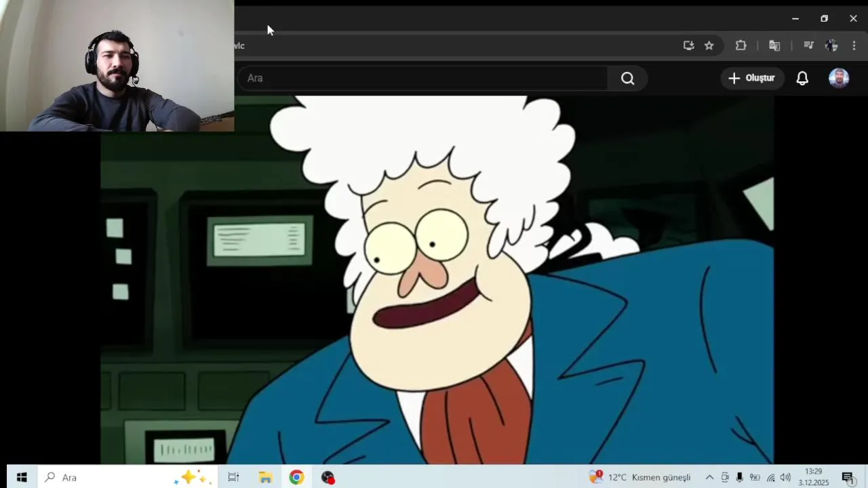The width and height of the screenshot is (868, 488).
Task: Click the cartoon video player area
Action: click(x=437, y=279)
